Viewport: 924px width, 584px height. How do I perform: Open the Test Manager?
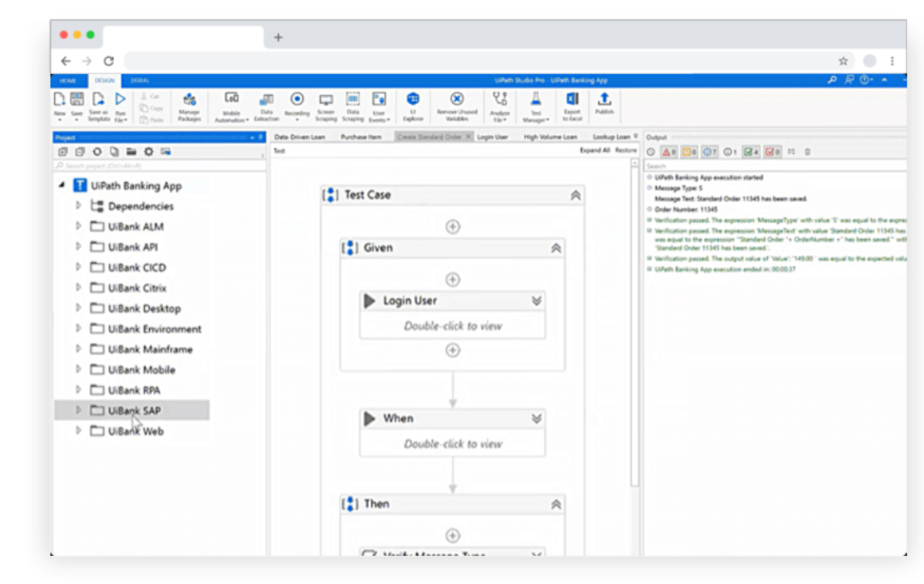(536, 107)
